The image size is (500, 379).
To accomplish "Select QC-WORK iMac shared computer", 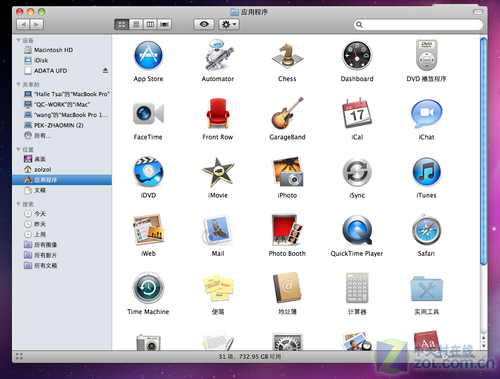I will (x=62, y=104).
